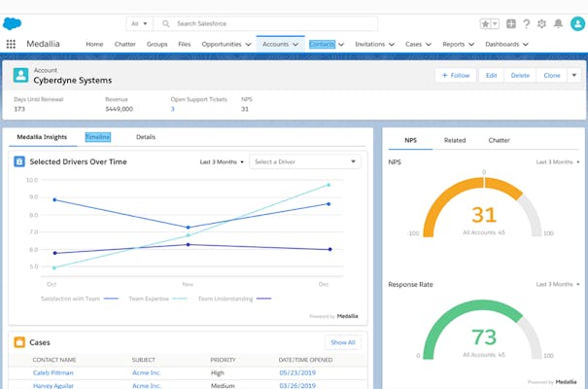Open the Files nav item
The height and width of the screenshot is (389, 588).
[184, 45]
